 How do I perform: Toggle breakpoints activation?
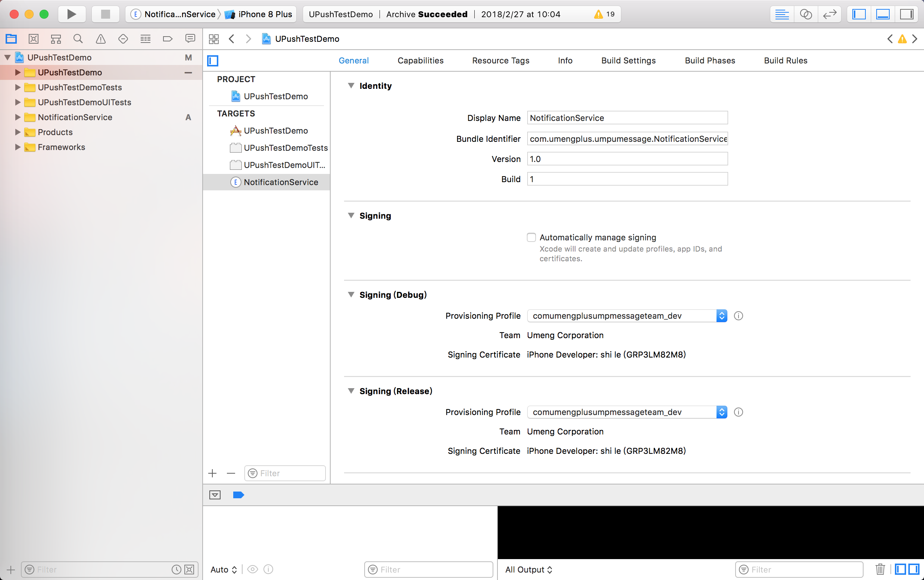[238, 495]
